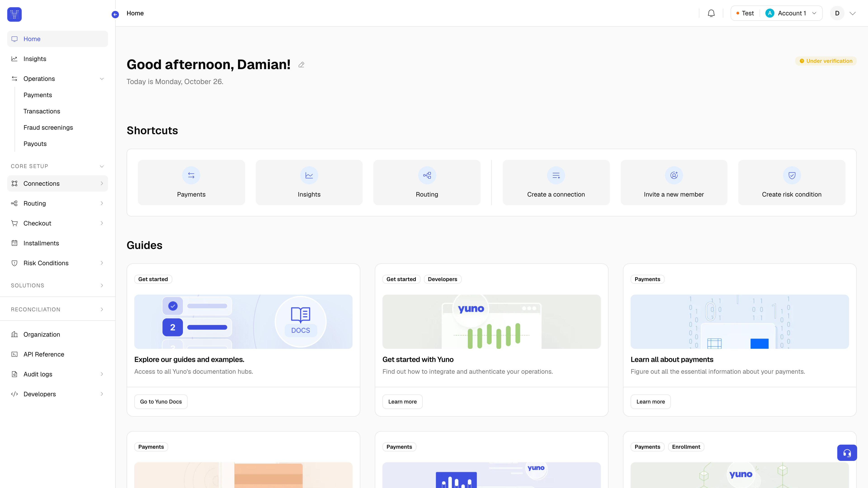The height and width of the screenshot is (488, 868).
Task: Click Installments calendar icon in sidebar
Action: click(14, 243)
